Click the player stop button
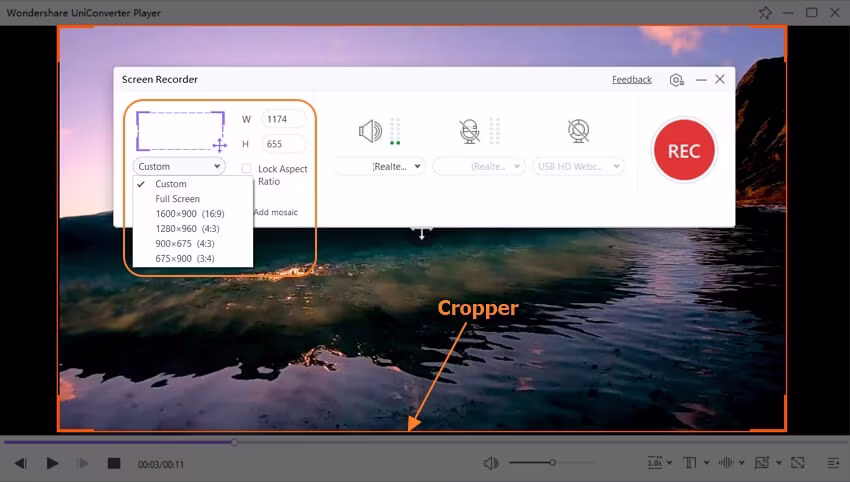The height and width of the screenshot is (482, 850). (x=114, y=463)
